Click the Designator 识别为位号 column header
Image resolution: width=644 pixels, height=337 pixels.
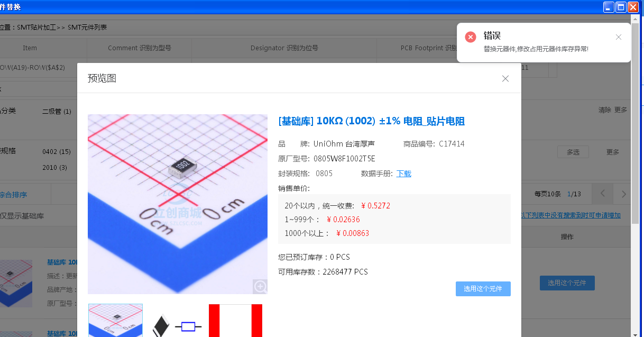click(x=284, y=48)
